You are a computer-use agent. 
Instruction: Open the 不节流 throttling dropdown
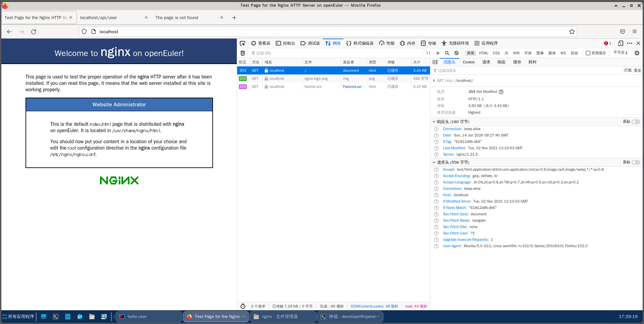coord(621,53)
